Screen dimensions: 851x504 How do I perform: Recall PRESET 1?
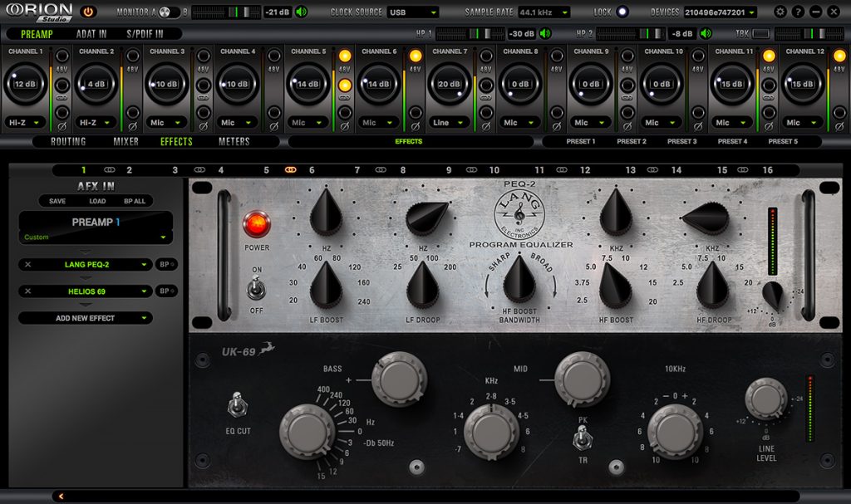(581, 141)
